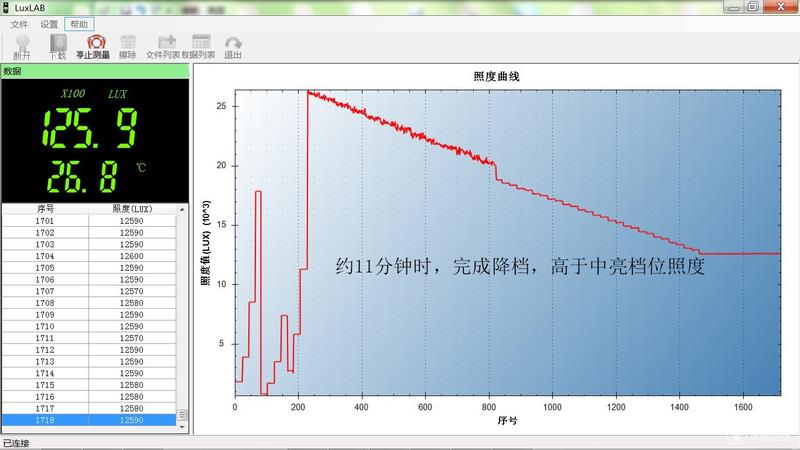Minimize the LuxLAB window
Viewport: 800px width, 450px height.
734,7
